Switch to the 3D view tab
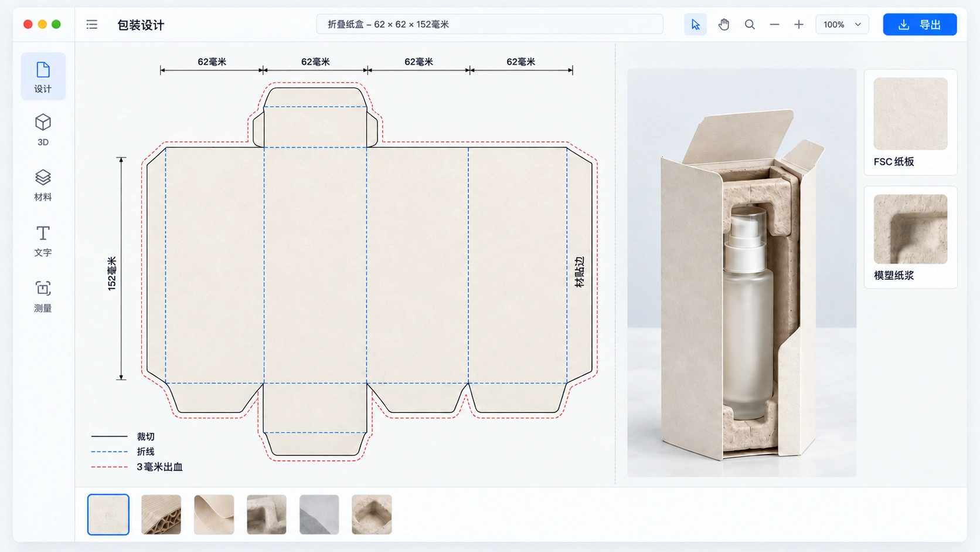The image size is (980, 552). coord(43,130)
